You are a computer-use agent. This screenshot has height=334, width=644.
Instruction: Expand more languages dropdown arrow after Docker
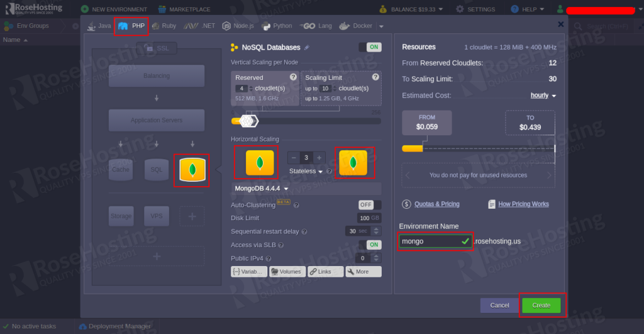381,26
